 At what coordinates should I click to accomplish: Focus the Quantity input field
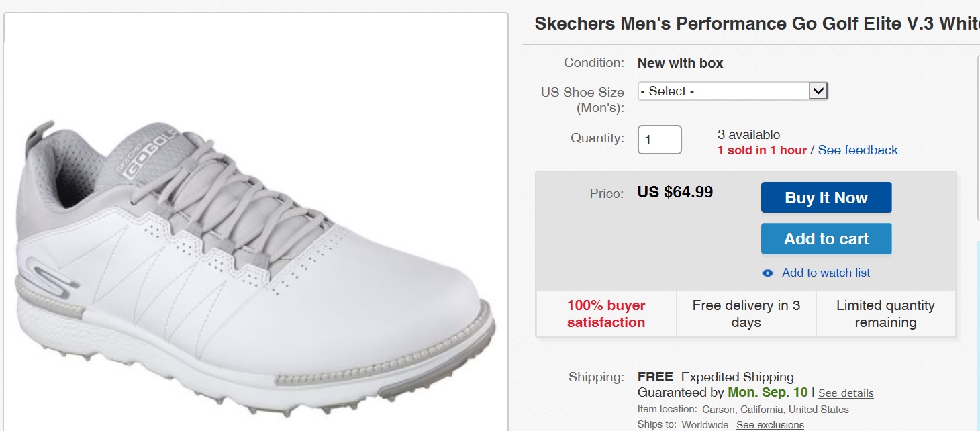[x=659, y=140]
